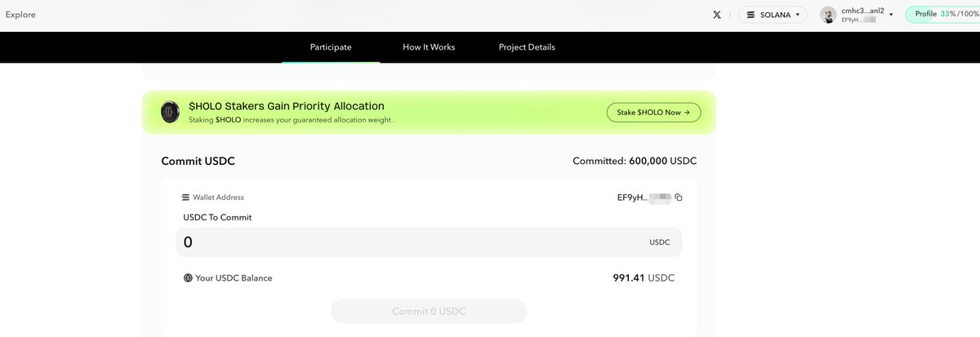This screenshot has height=337, width=980.
Task: Switch to the Participate tab
Action: click(331, 47)
